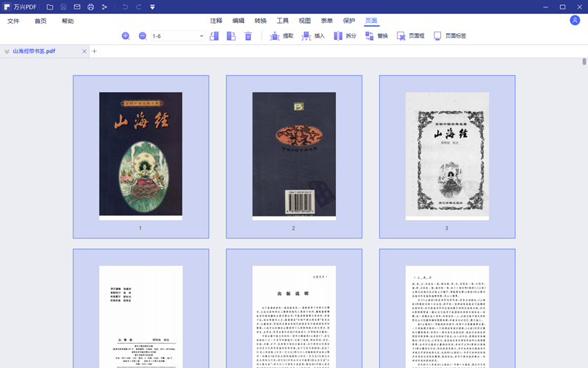Open the user account avatar

tap(575, 21)
